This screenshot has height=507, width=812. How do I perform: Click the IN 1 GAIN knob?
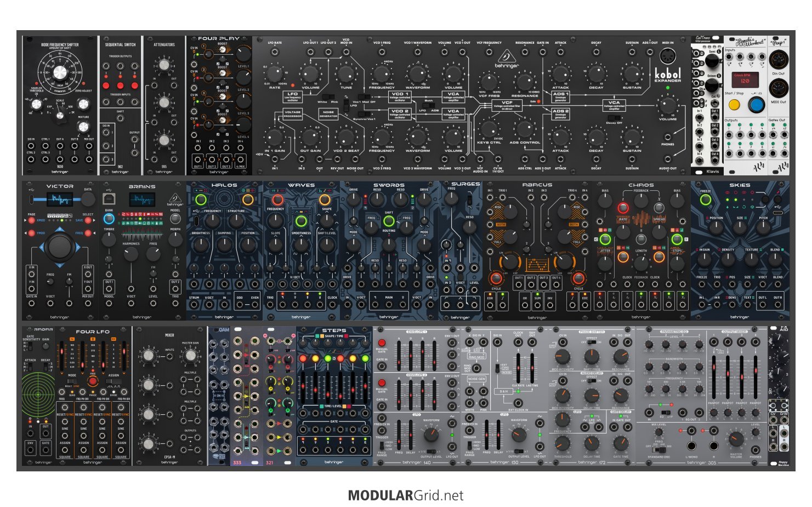coord(275,137)
